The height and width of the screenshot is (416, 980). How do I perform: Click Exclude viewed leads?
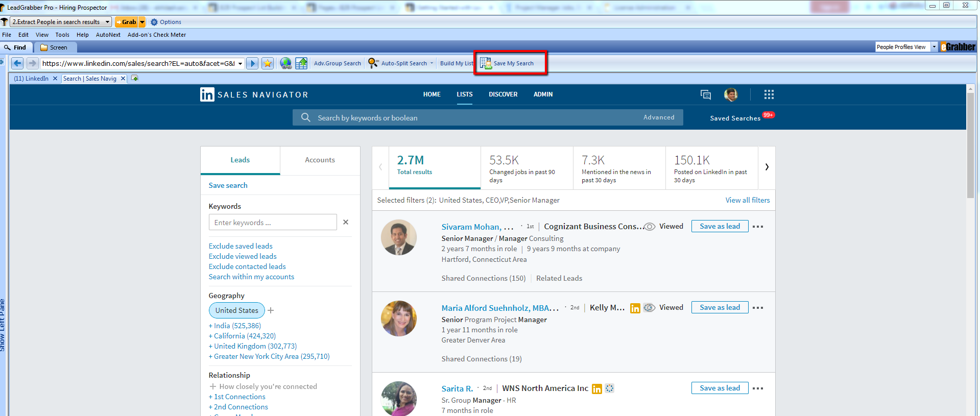pyautogui.click(x=243, y=256)
